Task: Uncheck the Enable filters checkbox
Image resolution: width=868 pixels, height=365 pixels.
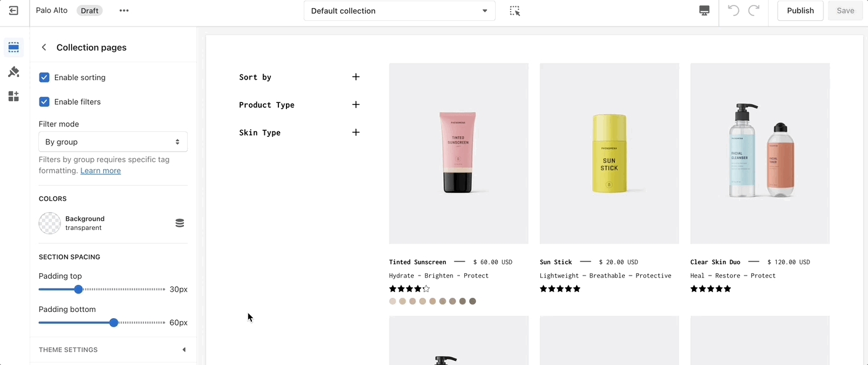Action: point(44,102)
